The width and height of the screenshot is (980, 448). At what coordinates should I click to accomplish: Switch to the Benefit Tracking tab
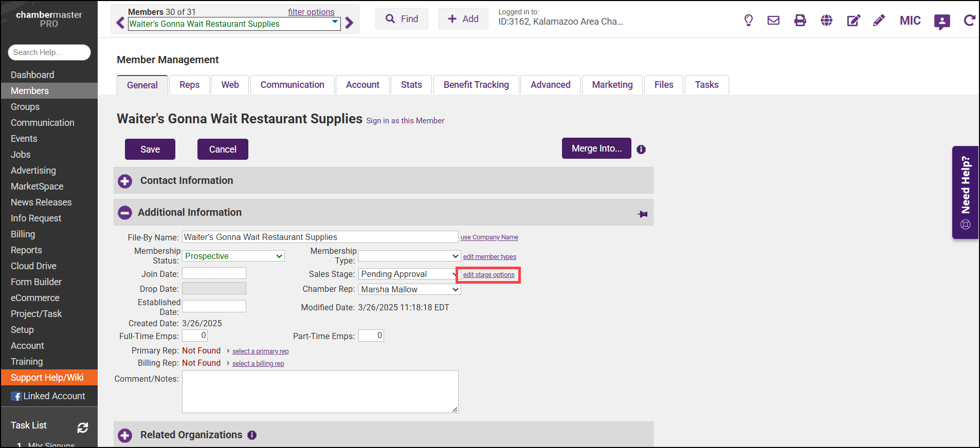[x=476, y=85]
